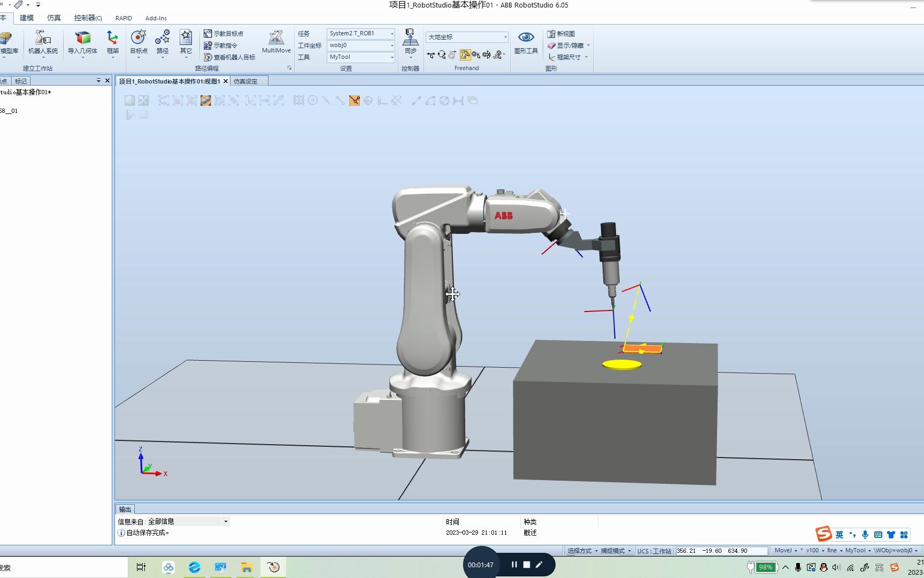
Task: Switch to the Add-Ins ribbon tab
Action: click(x=156, y=18)
